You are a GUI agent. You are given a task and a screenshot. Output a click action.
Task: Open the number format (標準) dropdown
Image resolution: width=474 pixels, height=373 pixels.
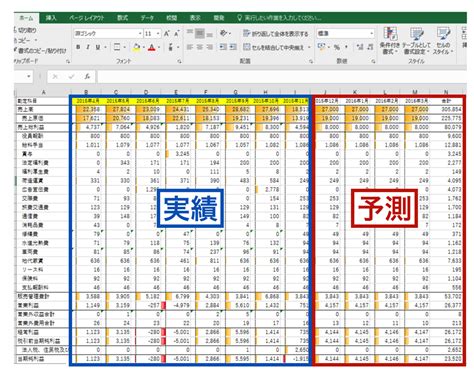tap(371, 33)
